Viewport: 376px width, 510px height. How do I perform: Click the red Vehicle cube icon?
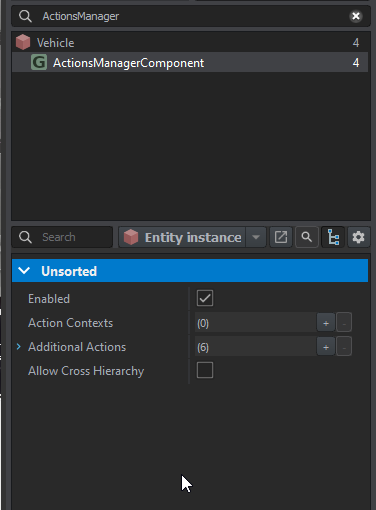click(23, 42)
